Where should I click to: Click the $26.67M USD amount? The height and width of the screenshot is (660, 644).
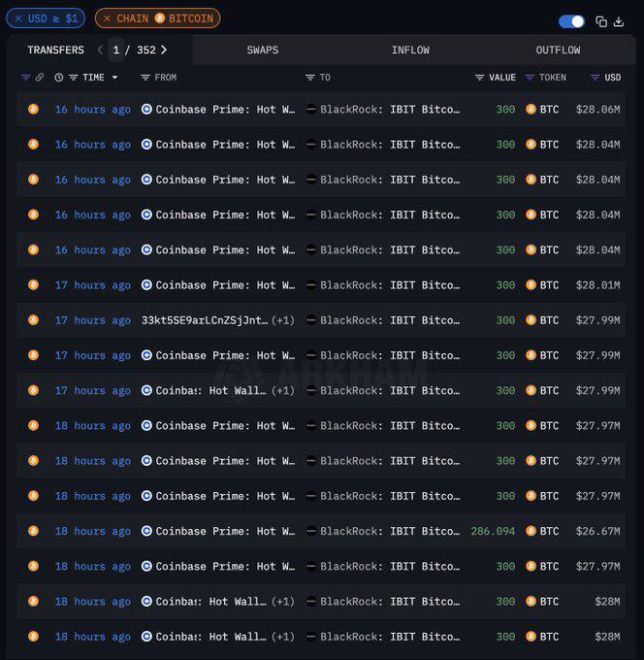tap(597, 531)
